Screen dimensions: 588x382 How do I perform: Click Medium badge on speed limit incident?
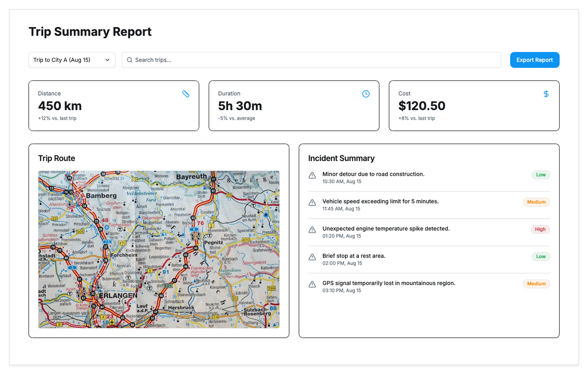coord(536,202)
